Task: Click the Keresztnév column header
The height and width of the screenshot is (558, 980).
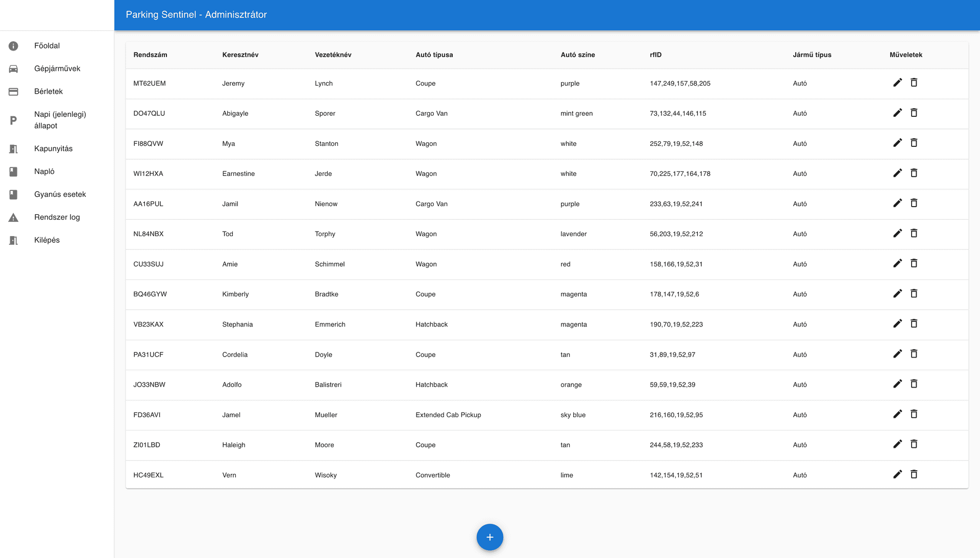Action: click(240, 55)
